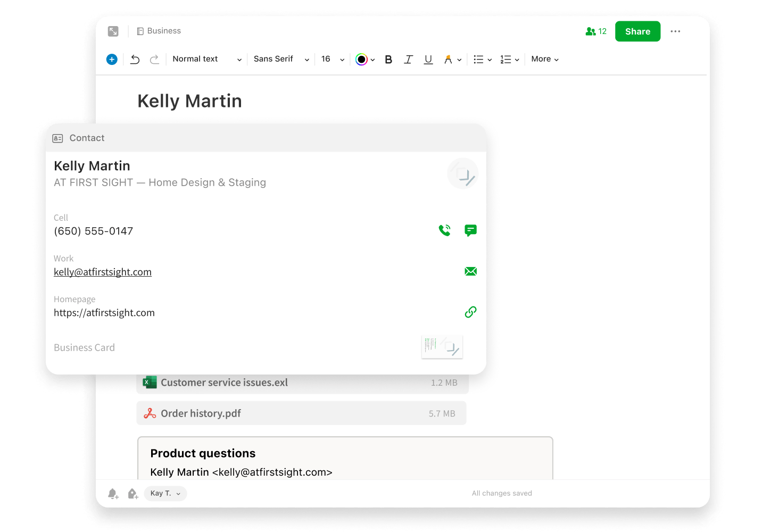This screenshot has width=779, height=532.
Task: Toggle bold formatting
Action: click(388, 60)
